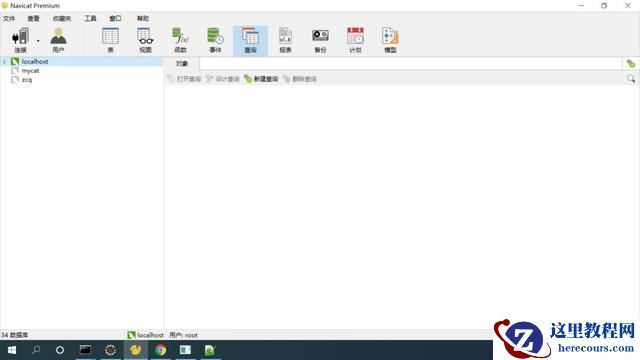Screen dimensions: 640x360
Task: Click Delete Query (删除查询) button
Action: coord(300,79)
